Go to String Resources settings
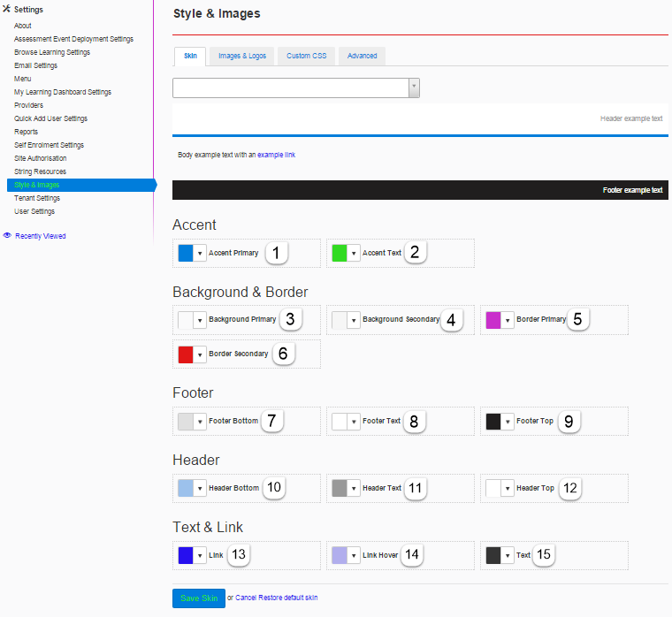672x617 pixels. point(40,171)
